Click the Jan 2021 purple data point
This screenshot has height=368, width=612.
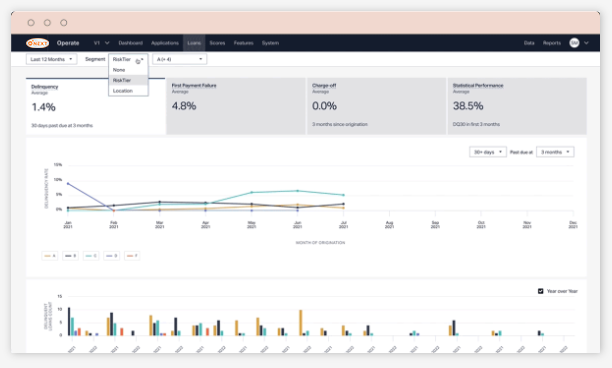(68, 183)
